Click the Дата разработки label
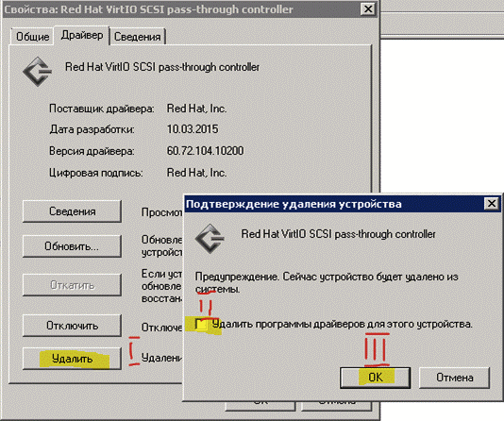504x421 pixels. tap(92, 129)
